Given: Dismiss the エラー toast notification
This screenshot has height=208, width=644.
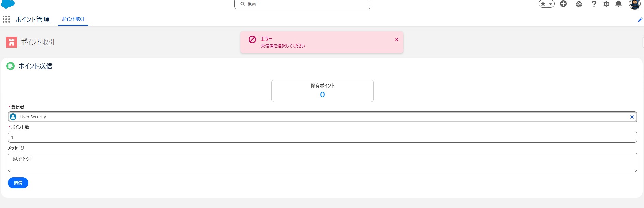Looking at the screenshot, I should point(396,39).
